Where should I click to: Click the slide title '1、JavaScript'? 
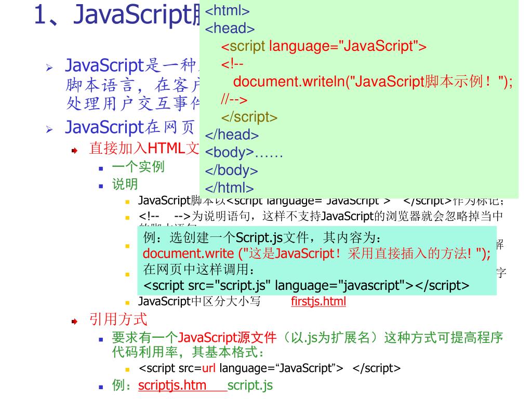117,15
